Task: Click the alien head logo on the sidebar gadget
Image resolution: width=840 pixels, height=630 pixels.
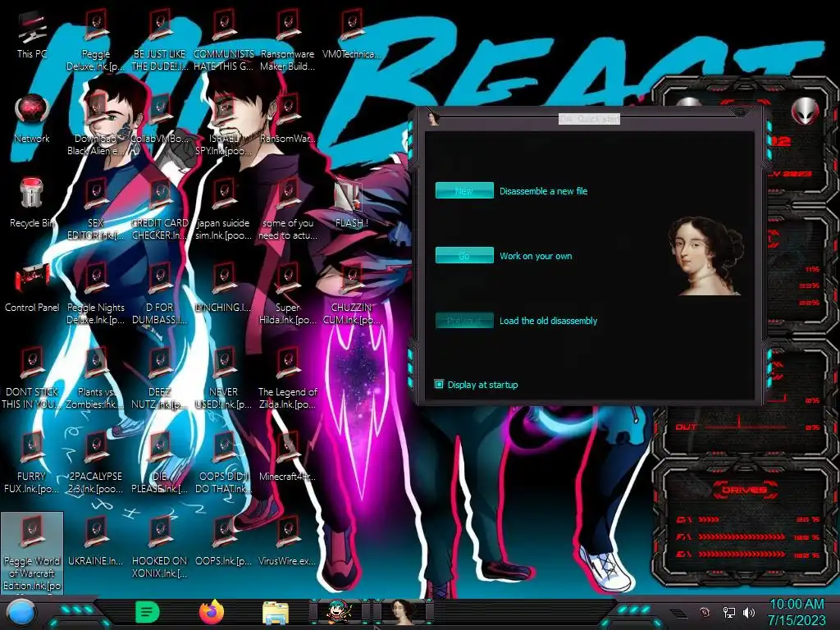Action: (x=805, y=112)
